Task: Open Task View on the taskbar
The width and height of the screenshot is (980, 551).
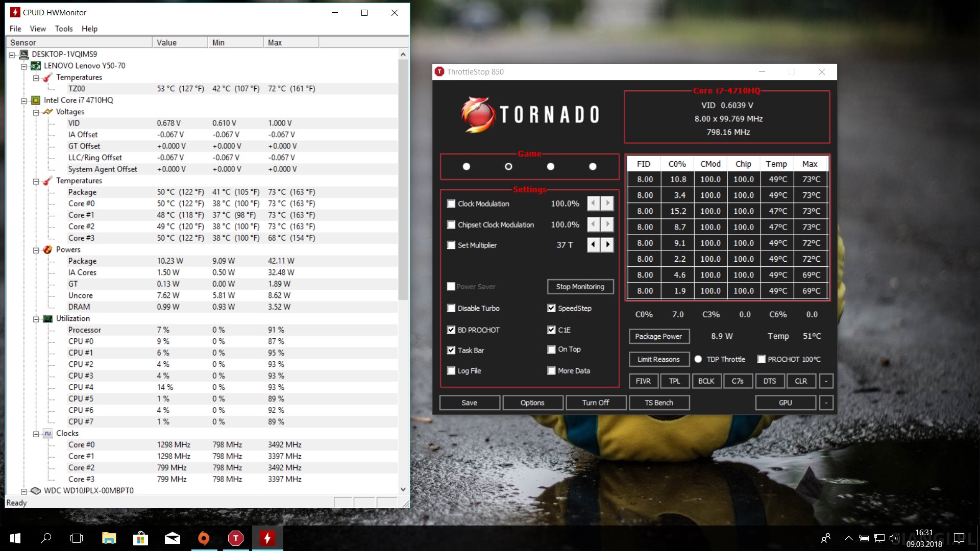Action: [77, 538]
